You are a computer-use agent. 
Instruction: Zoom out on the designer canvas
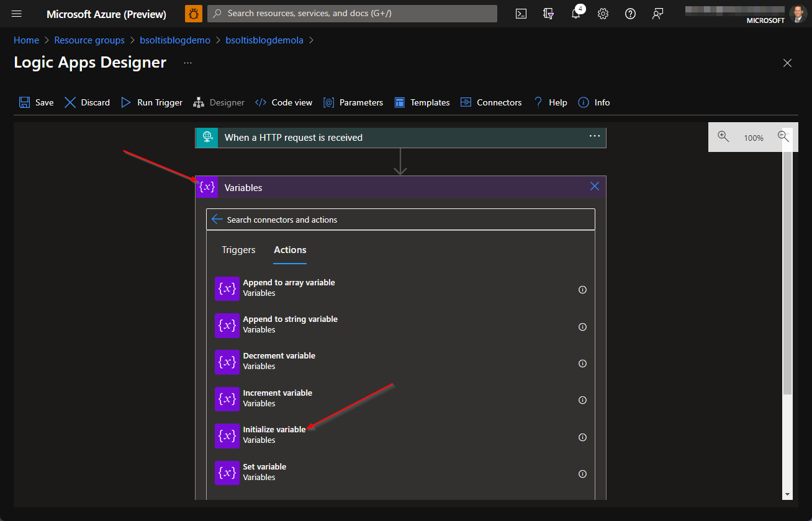[x=783, y=137]
